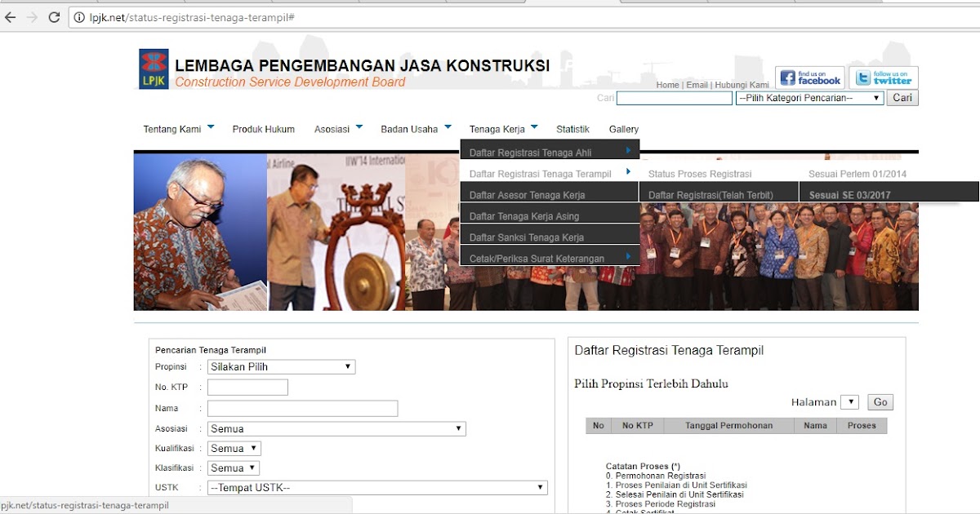980x514 pixels.
Task: Open the Facebook page button
Action: pos(810,78)
